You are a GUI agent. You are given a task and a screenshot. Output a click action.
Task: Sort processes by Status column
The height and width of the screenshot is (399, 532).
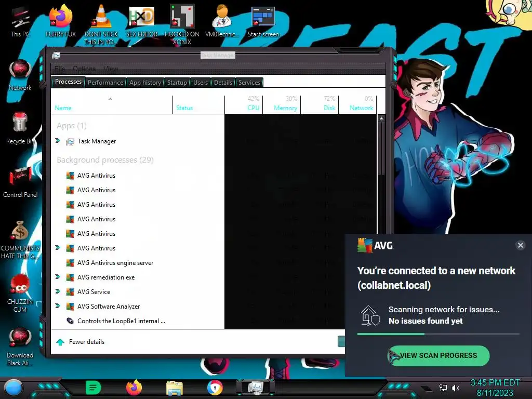click(x=199, y=104)
